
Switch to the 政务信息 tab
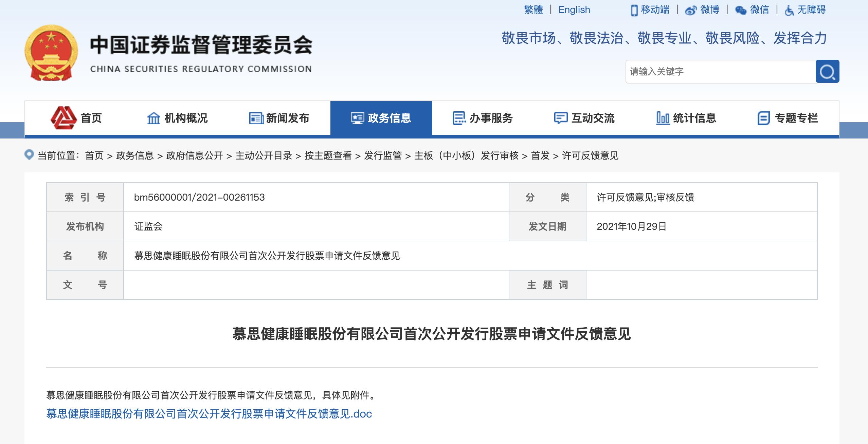point(381,118)
